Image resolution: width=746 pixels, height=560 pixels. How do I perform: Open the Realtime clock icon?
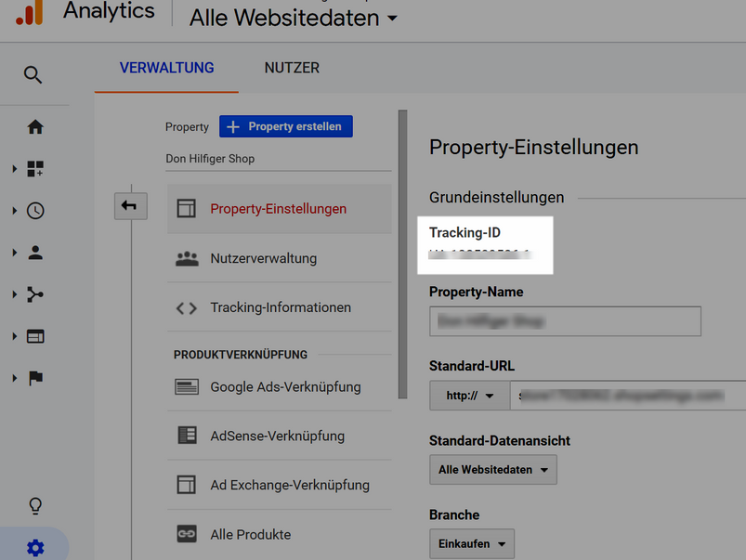pos(35,210)
